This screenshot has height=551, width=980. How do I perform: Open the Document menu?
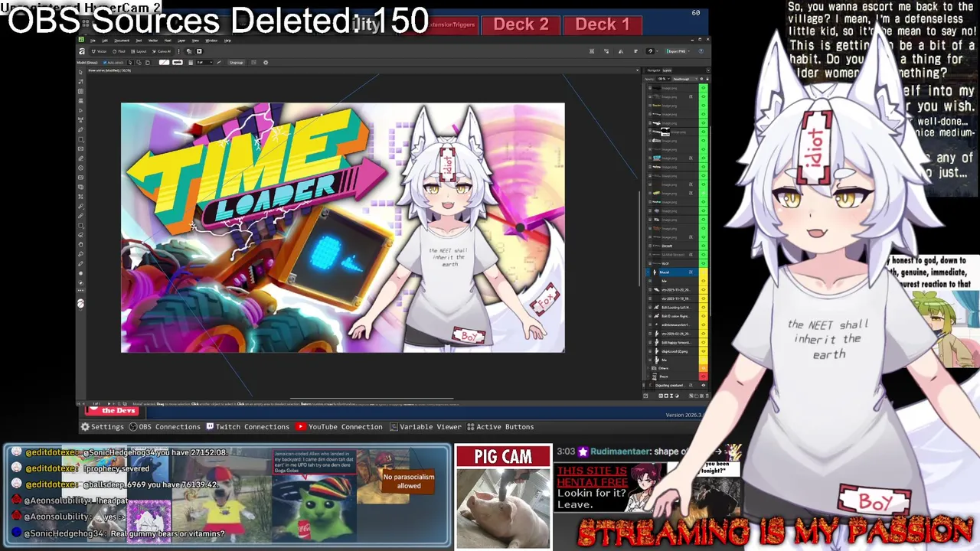122,41
